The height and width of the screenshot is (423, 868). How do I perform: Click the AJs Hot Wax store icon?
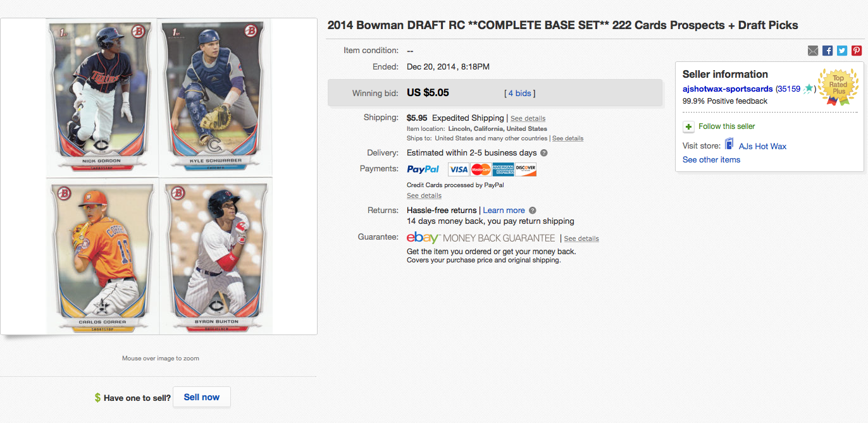pyautogui.click(x=729, y=145)
